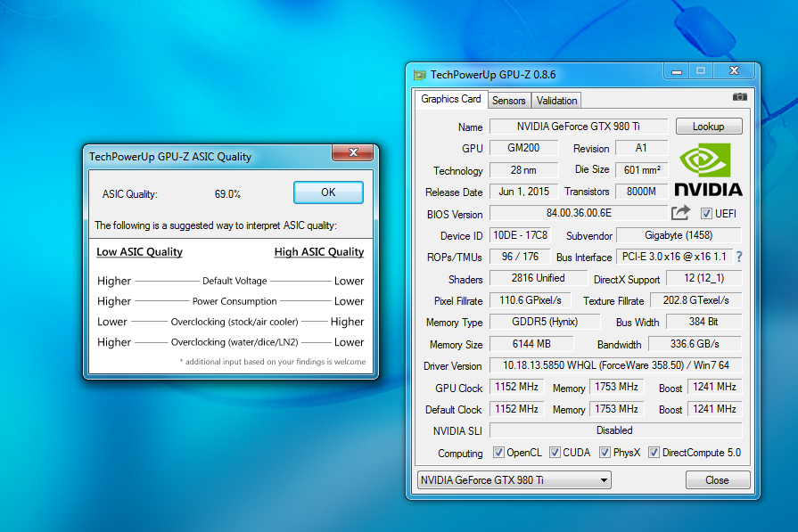The width and height of the screenshot is (798, 532).
Task: Click the GPU Clock field 1152 MHz
Action: pos(516,387)
